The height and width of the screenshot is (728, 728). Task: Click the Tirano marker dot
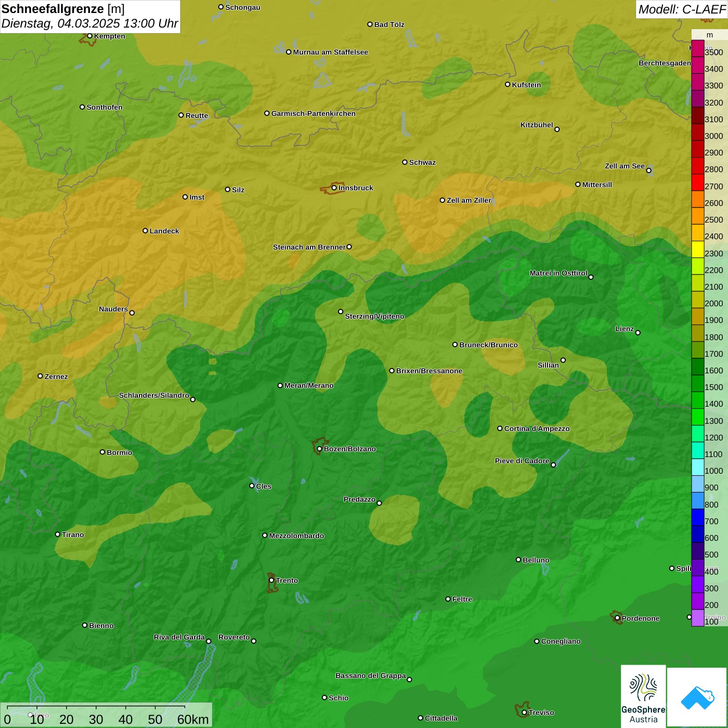[58, 535]
